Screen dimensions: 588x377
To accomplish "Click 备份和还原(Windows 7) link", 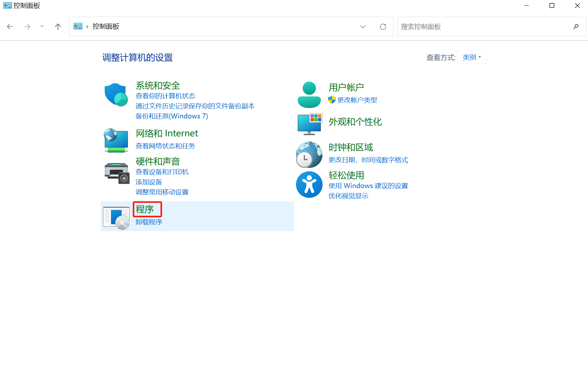I will pos(172,116).
